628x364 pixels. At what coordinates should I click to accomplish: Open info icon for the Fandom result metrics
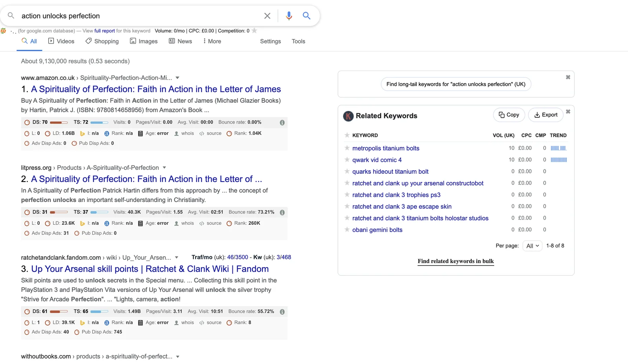point(282,312)
